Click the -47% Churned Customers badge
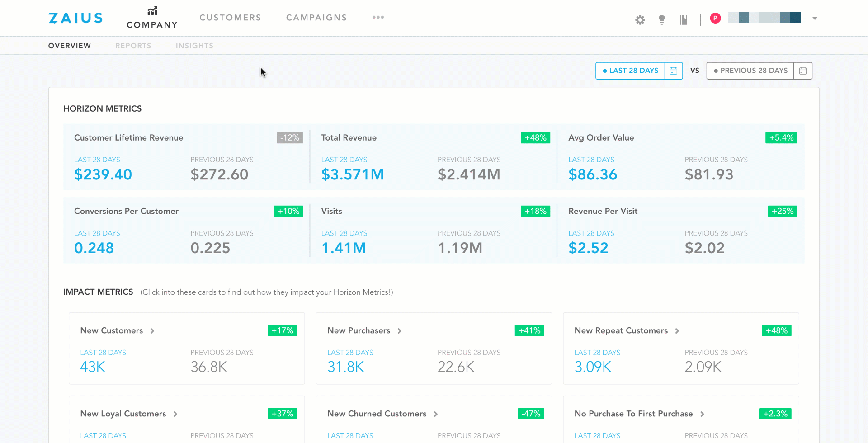Image resolution: width=868 pixels, height=443 pixels. (531, 414)
